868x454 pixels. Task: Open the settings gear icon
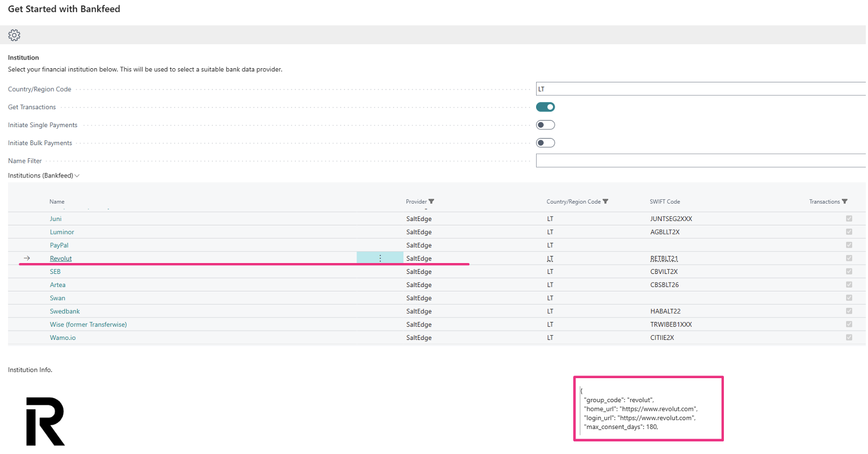[x=14, y=35]
